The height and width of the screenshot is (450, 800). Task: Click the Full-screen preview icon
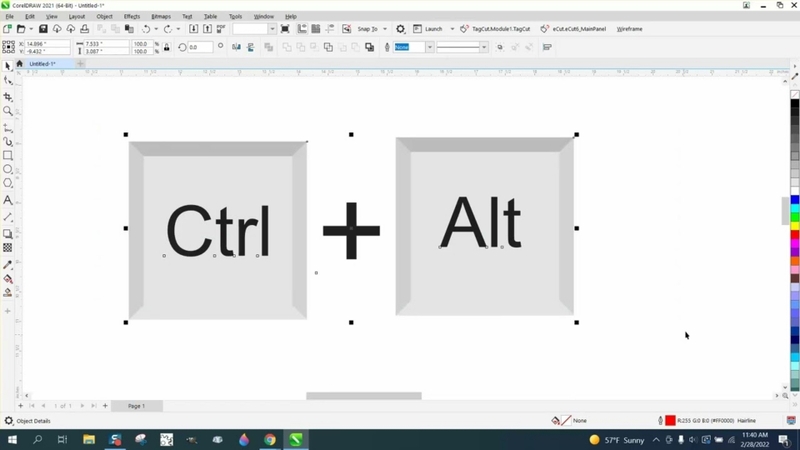[x=285, y=29]
